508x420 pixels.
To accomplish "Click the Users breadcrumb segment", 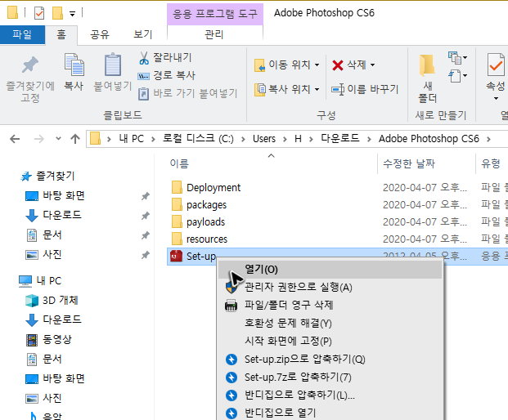I will click(264, 139).
